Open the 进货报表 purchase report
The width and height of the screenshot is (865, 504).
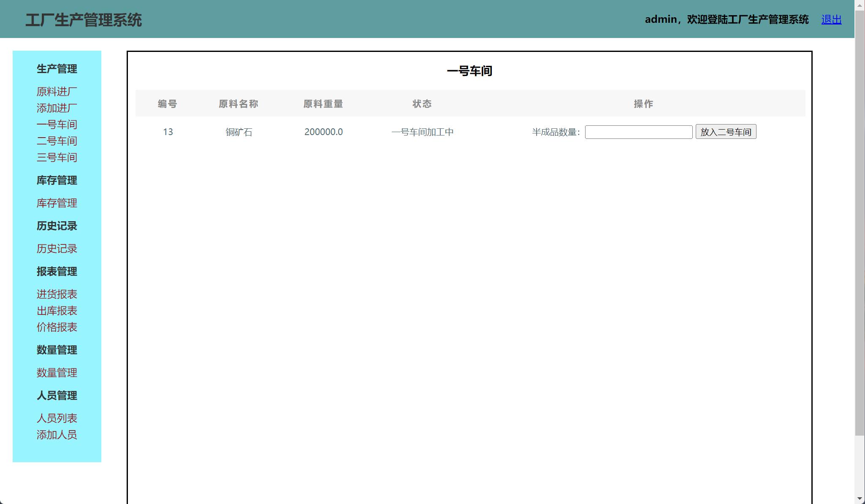tap(58, 294)
